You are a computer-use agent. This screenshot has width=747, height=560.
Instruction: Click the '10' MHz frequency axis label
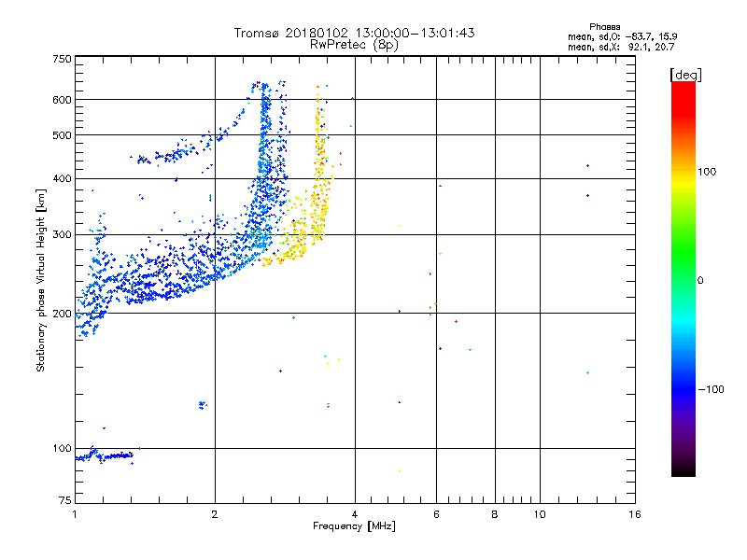click(540, 514)
